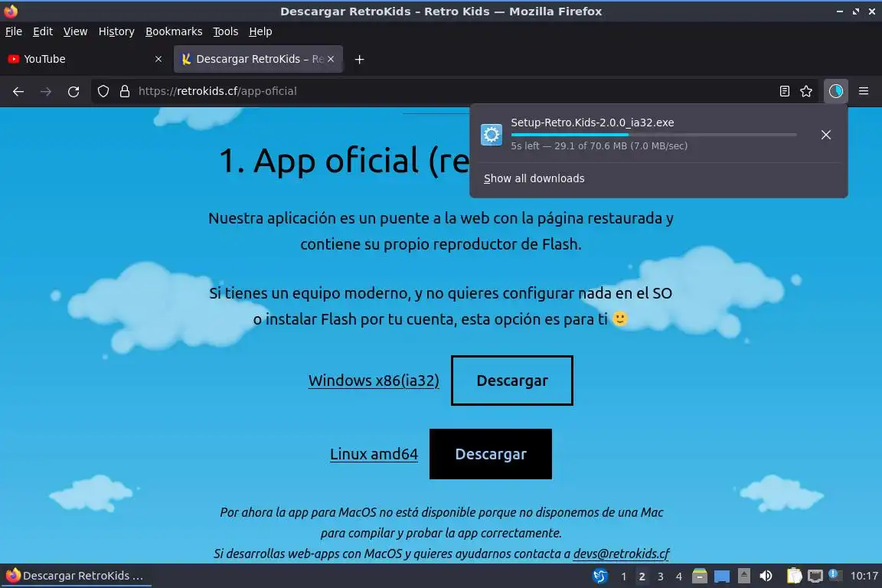This screenshot has height=588, width=882.
Task: Close the YouTube tab
Action: click(x=158, y=59)
